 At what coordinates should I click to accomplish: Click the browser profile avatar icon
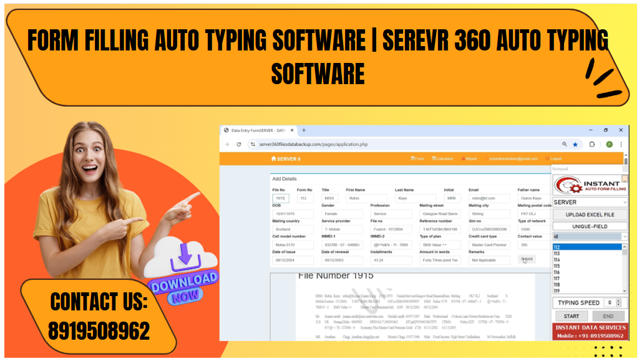(609, 144)
